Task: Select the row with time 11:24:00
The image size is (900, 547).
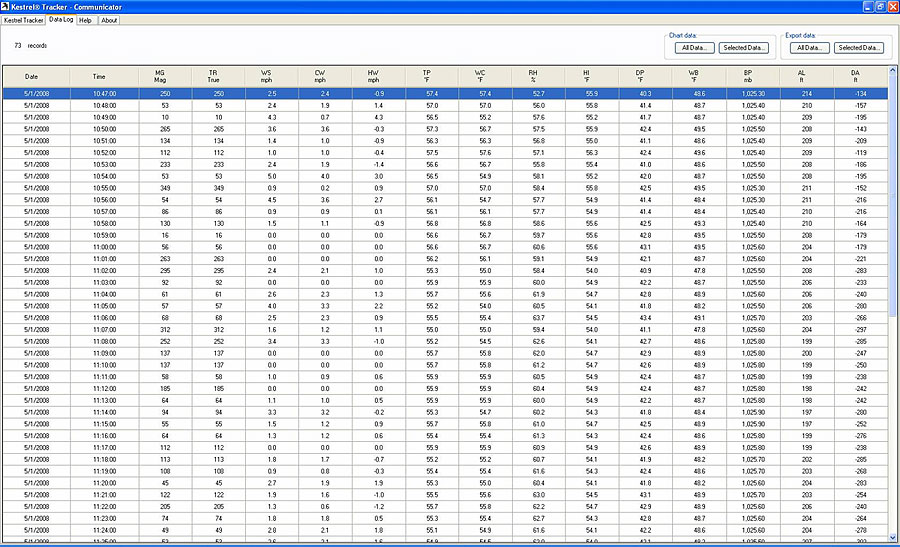Action: coord(445,530)
